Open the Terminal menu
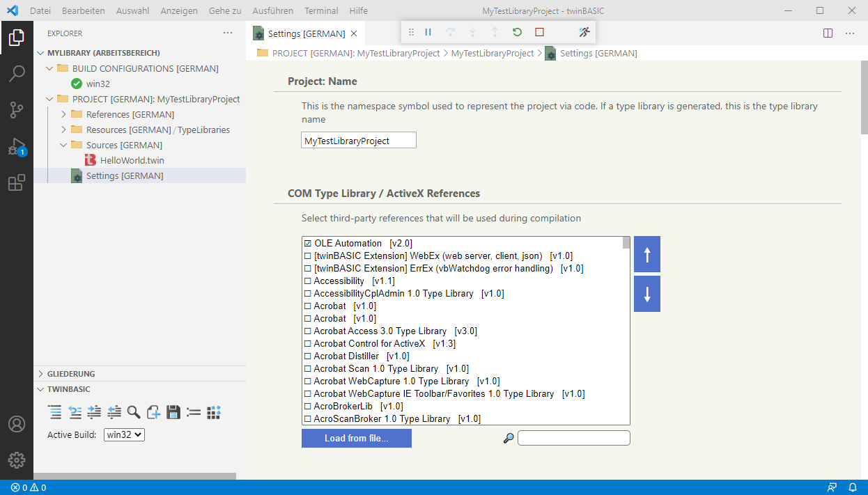The image size is (868, 495). 321,10
